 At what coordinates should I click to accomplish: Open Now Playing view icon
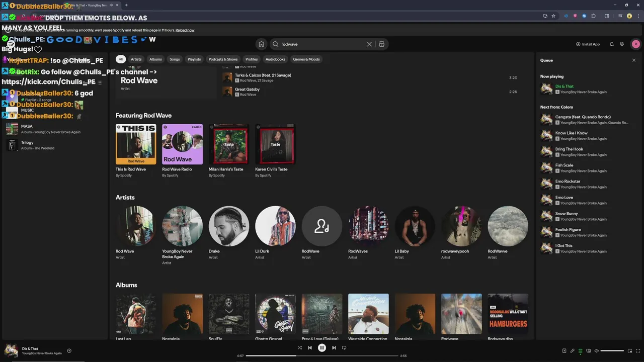click(x=564, y=351)
